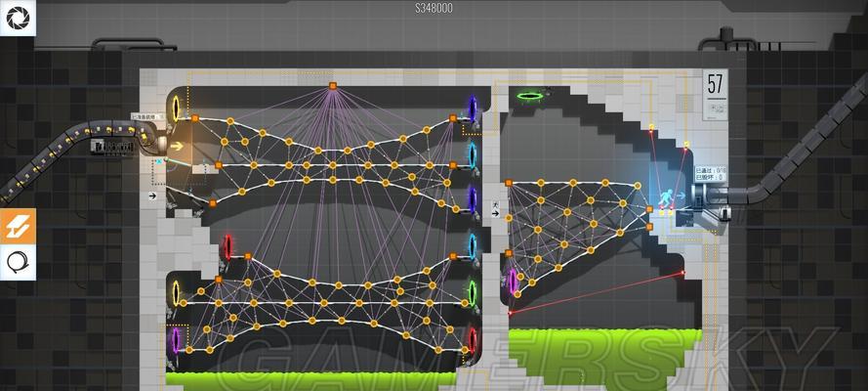
Task: Select the orange anchor beside the top yellow portal
Action: (195, 118)
